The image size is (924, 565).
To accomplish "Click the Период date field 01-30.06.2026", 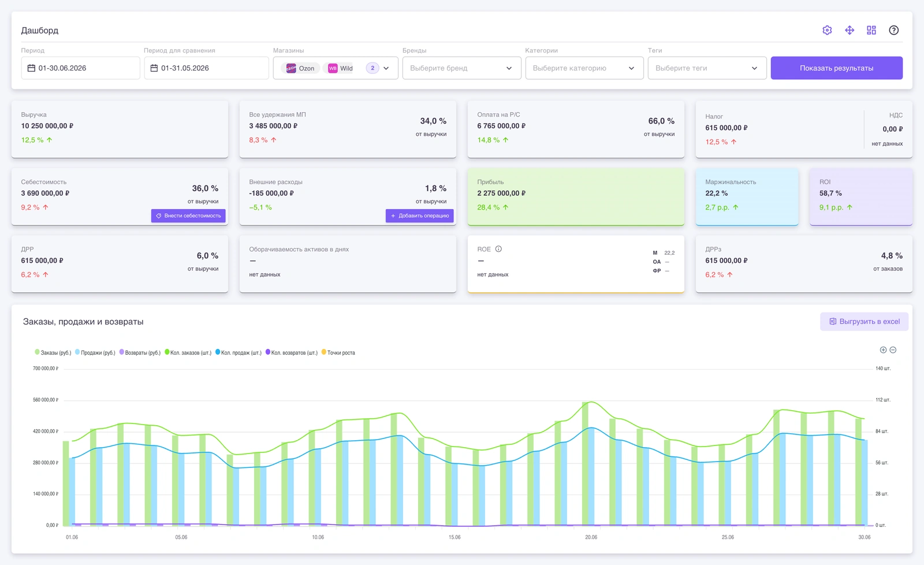I will pos(81,68).
